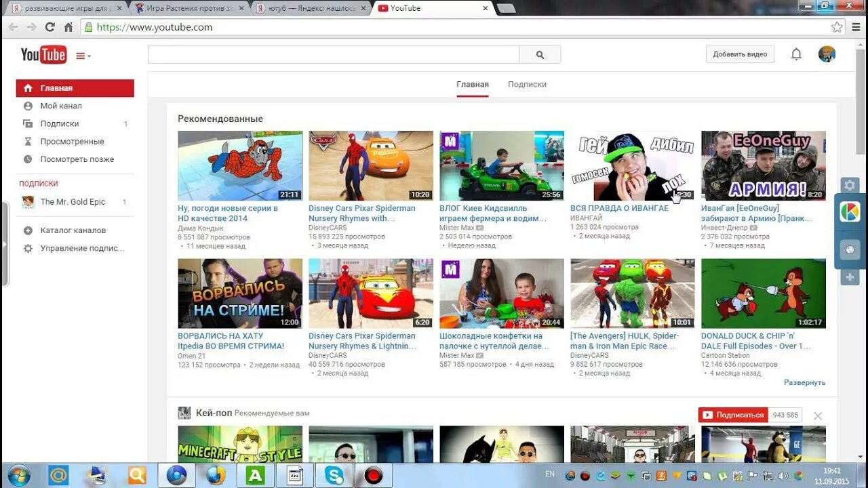Image resolution: width=868 pixels, height=488 pixels.
Task: Switch to the Главная tab
Action: point(473,85)
